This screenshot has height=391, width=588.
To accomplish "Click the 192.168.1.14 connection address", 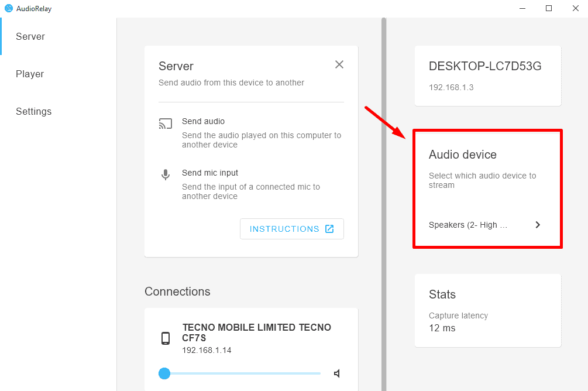I will [x=207, y=350].
